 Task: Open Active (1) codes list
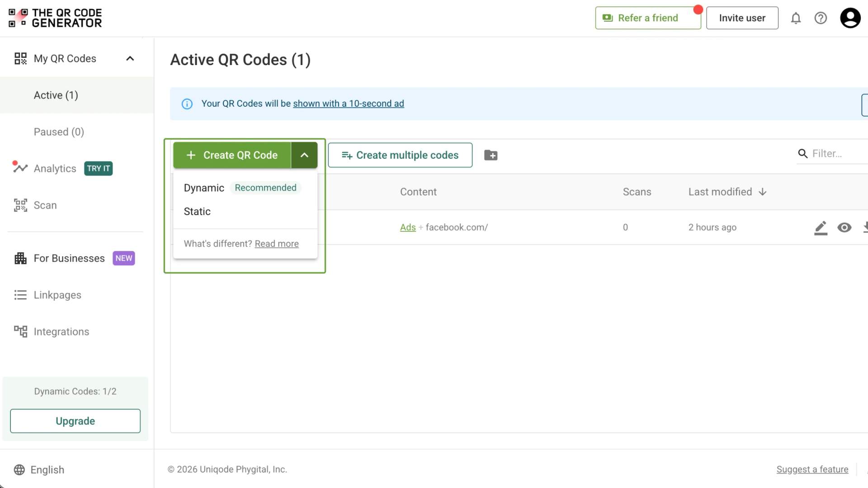click(x=77, y=95)
